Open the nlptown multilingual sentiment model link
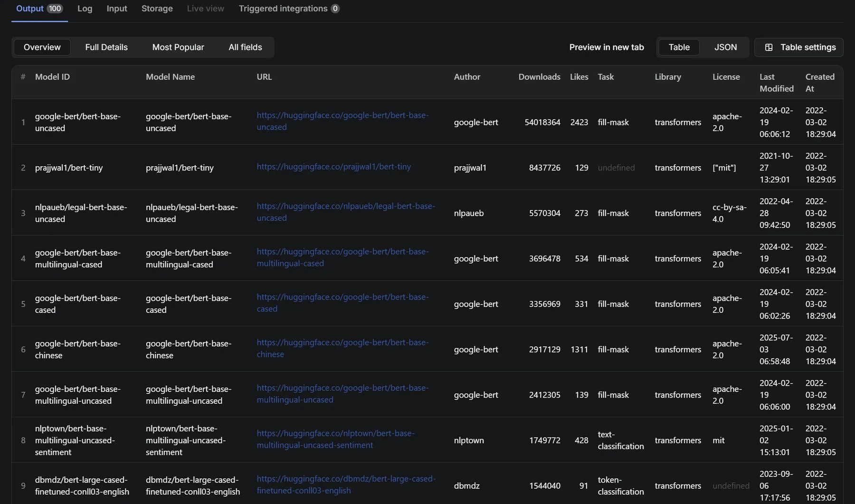 point(335,433)
